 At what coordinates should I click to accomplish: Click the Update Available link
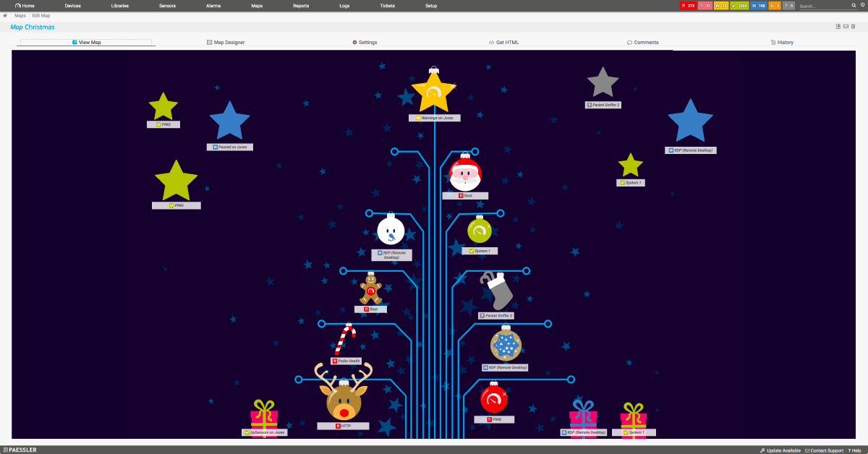pos(780,450)
